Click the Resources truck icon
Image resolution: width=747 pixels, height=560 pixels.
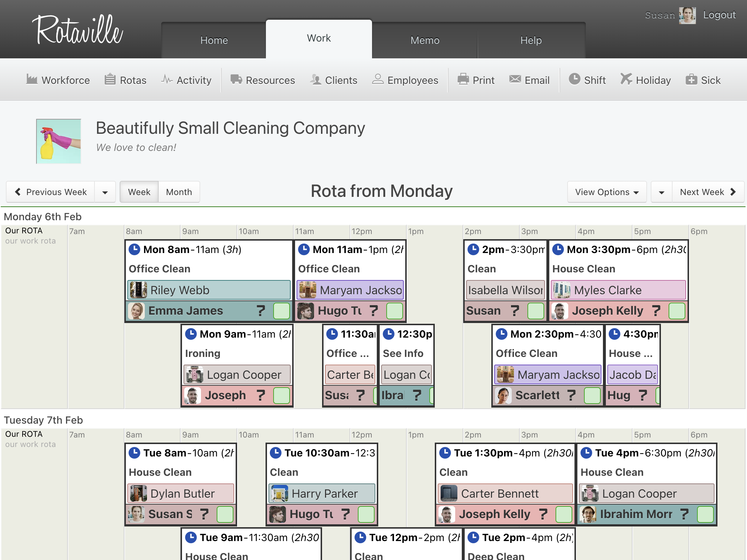(x=236, y=79)
